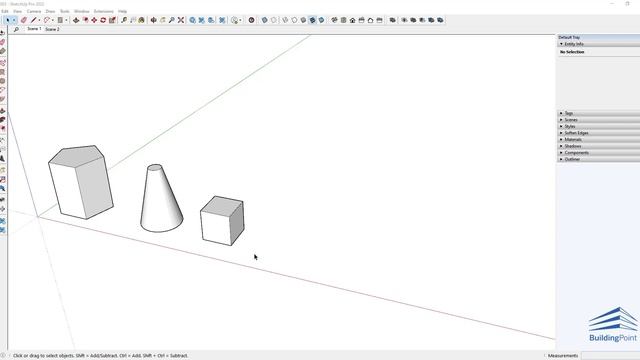Viewport: 640px width, 360px height.
Task: Expand the Tags panel
Action: pyautogui.click(x=561, y=113)
